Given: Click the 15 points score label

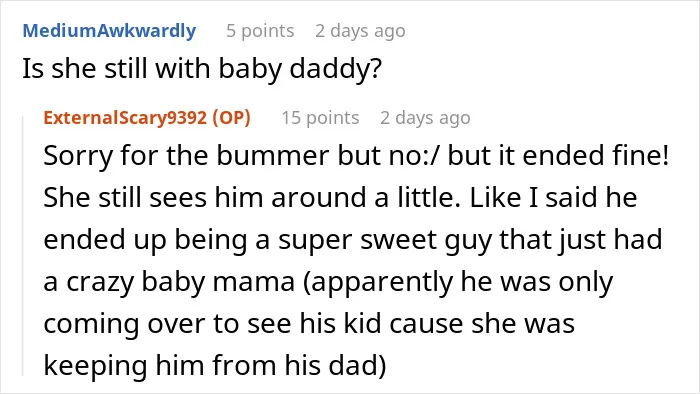Looking at the screenshot, I should pyautogui.click(x=320, y=118).
